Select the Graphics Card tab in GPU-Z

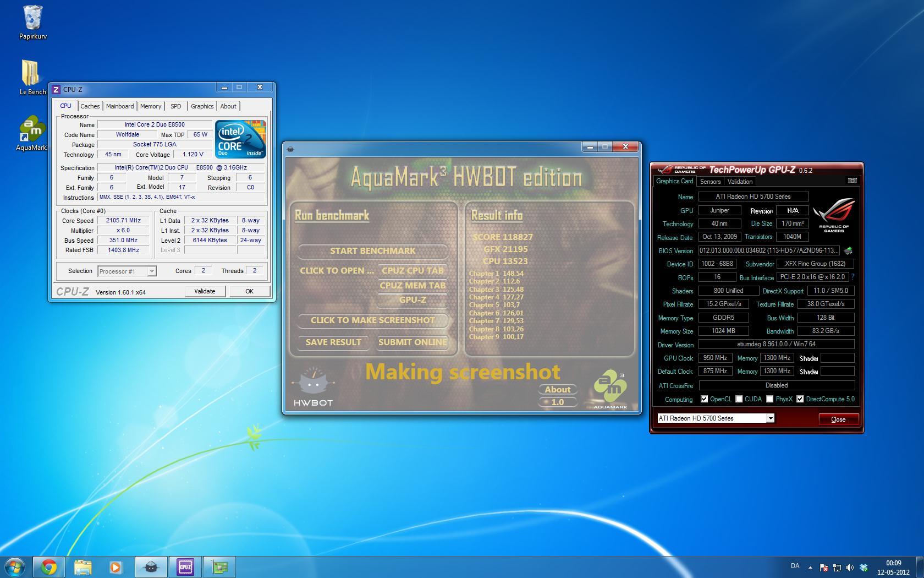(x=675, y=181)
